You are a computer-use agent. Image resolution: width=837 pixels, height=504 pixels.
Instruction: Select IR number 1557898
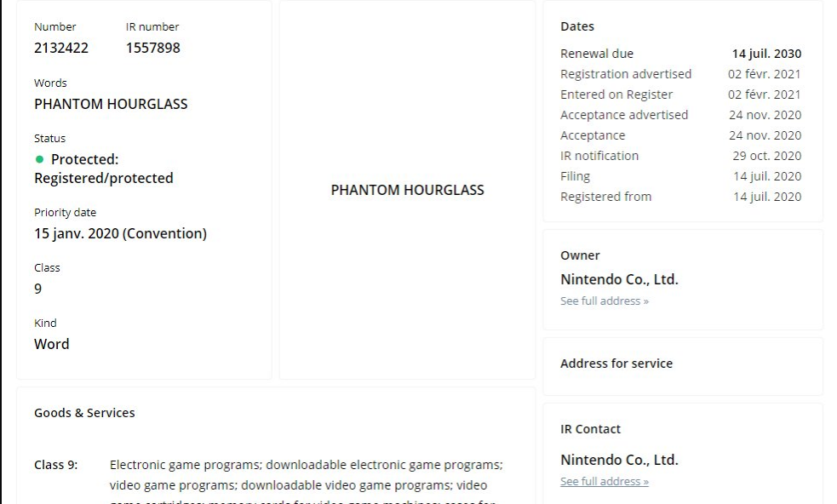152,48
